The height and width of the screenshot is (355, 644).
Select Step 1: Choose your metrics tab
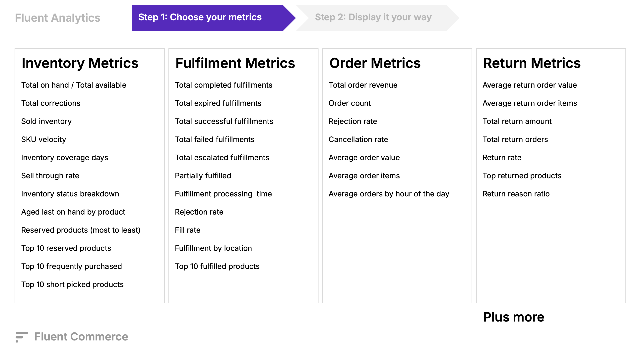coord(200,18)
